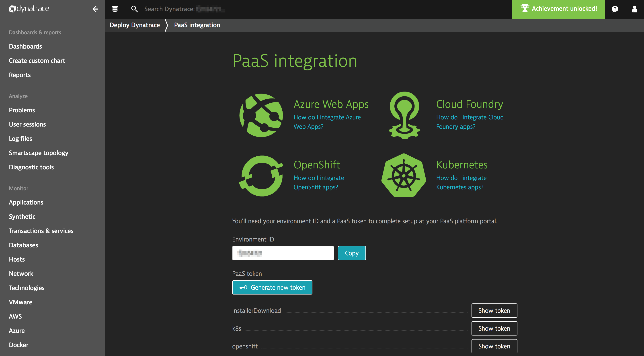Screen dimensions: 644x356
Task: Open Hosts in sidebar
Action: [17, 259]
